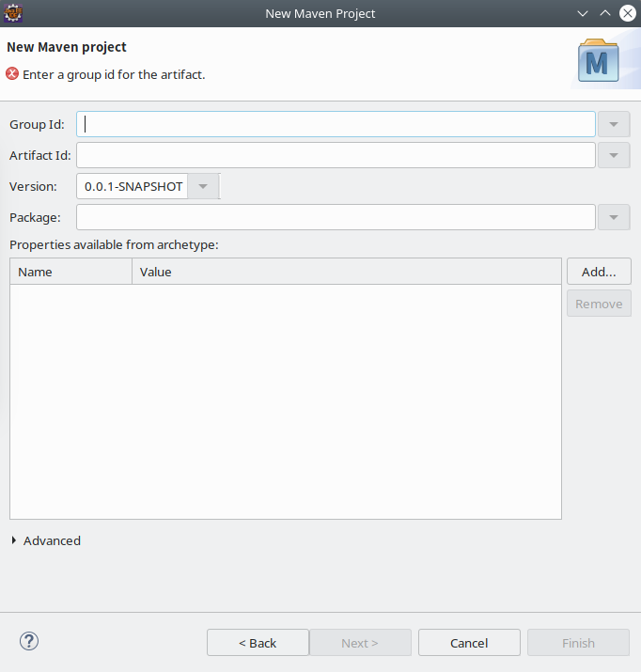Image resolution: width=641 pixels, height=672 pixels.
Task: Open the Package dropdown arrow
Action: pos(614,217)
